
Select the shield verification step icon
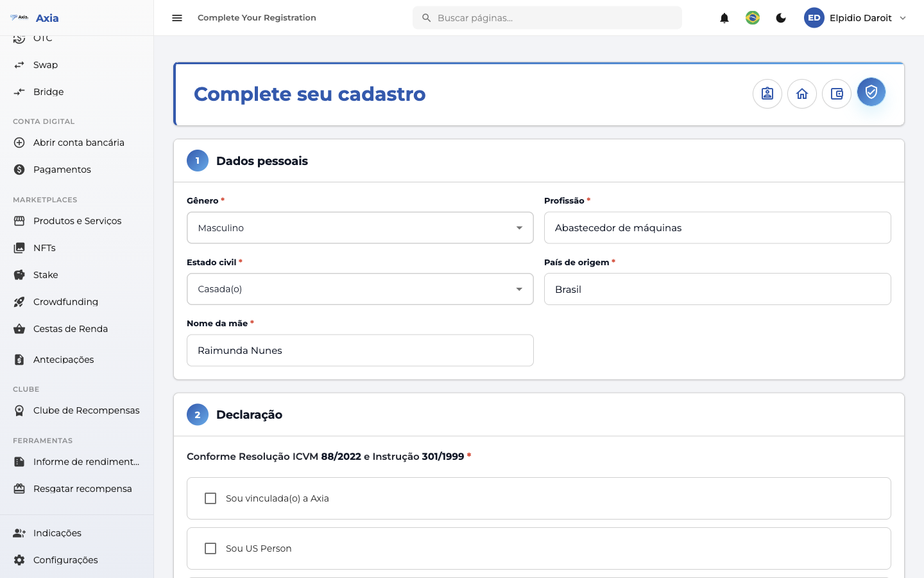coord(871,92)
